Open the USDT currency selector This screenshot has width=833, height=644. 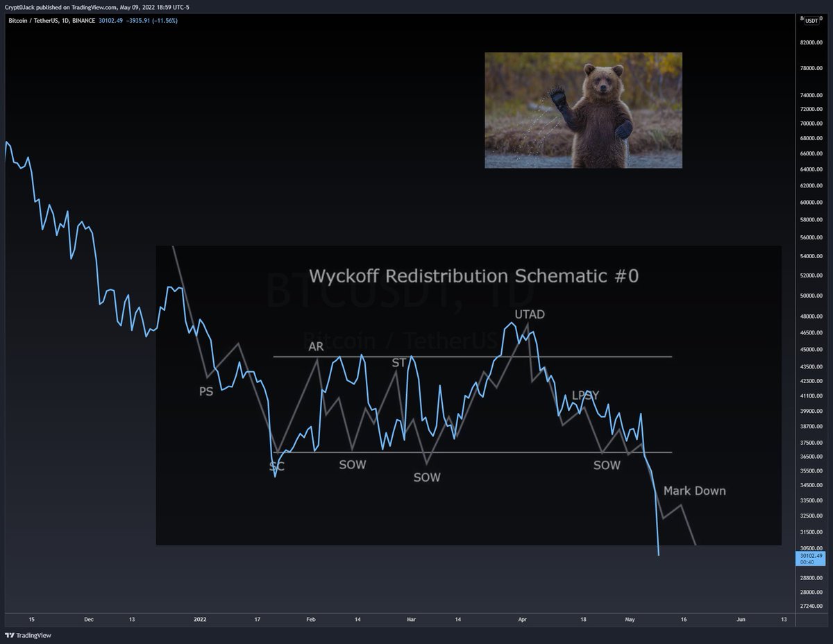(811, 20)
